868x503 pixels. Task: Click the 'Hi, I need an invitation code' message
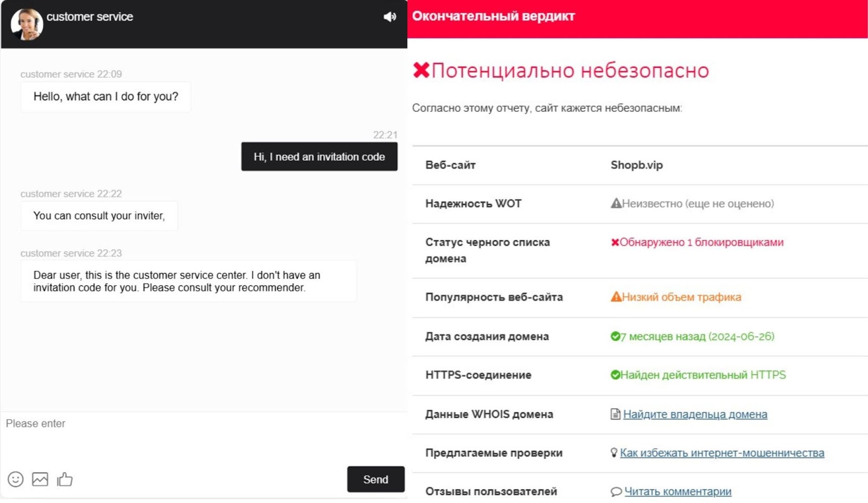[319, 157]
